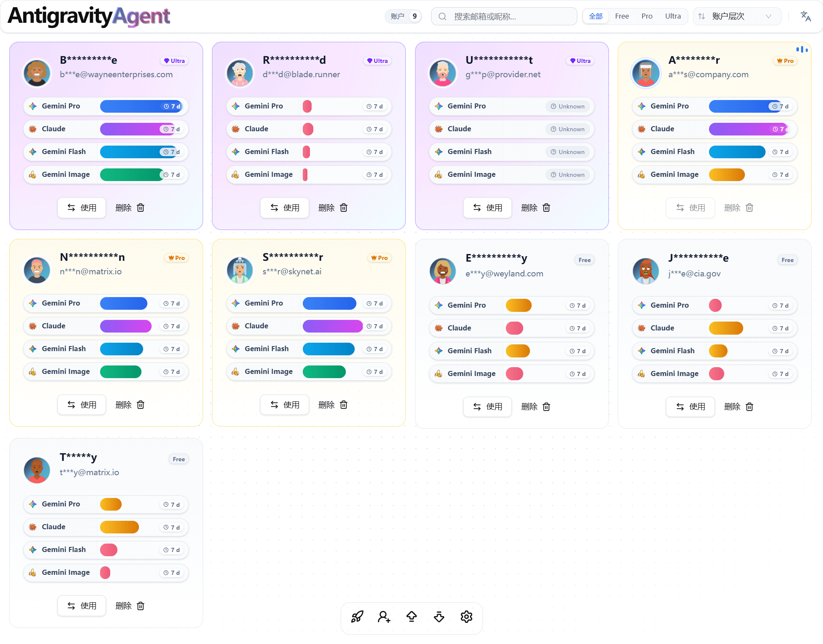Click 使用 button on e***y@weyland.com card
Viewport: 823px width, 644px height.
tap(488, 406)
